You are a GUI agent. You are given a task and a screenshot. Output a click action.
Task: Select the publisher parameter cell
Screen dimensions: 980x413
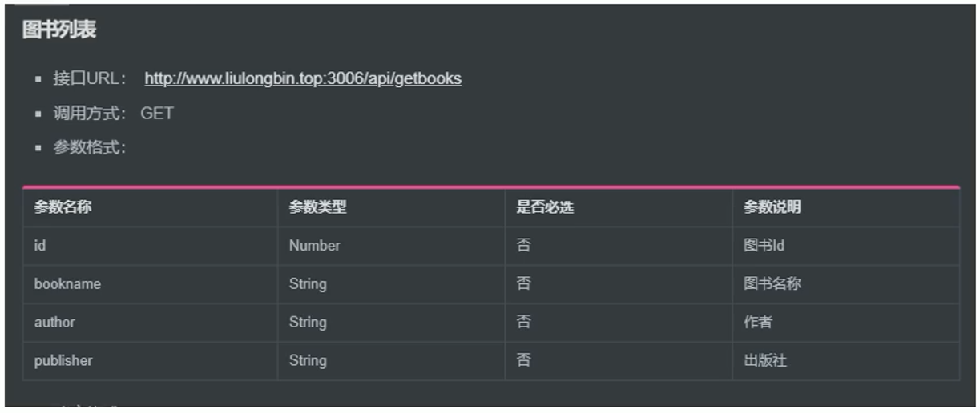point(150,361)
